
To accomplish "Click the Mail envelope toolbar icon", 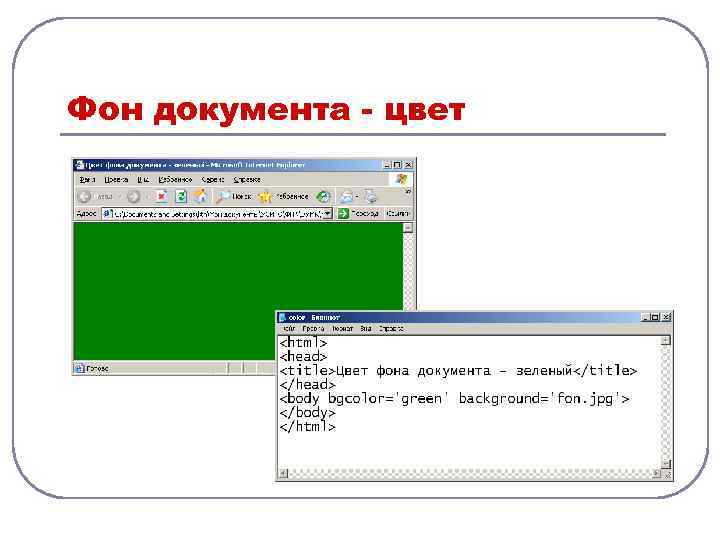I will (347, 197).
